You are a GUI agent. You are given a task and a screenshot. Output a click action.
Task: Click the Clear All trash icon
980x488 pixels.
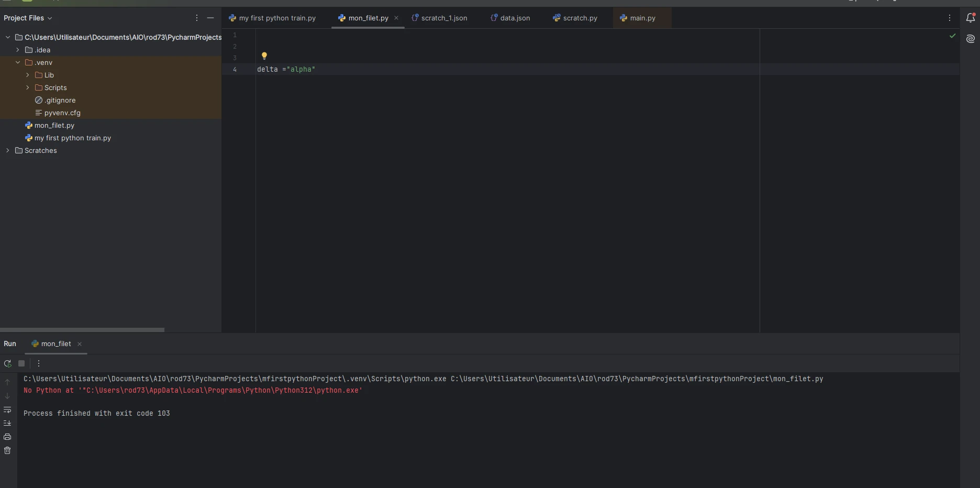tap(7, 450)
